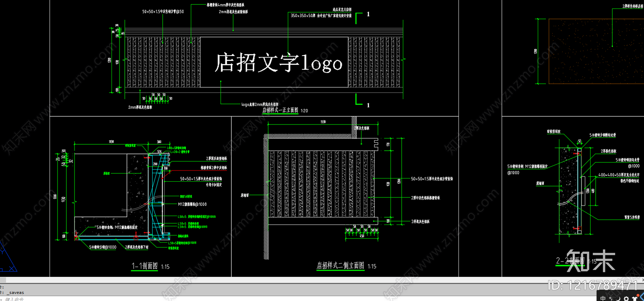The image size is (644, 301).
Task: Toggle the Chinese/English input mode icon
Action: pos(603,298)
